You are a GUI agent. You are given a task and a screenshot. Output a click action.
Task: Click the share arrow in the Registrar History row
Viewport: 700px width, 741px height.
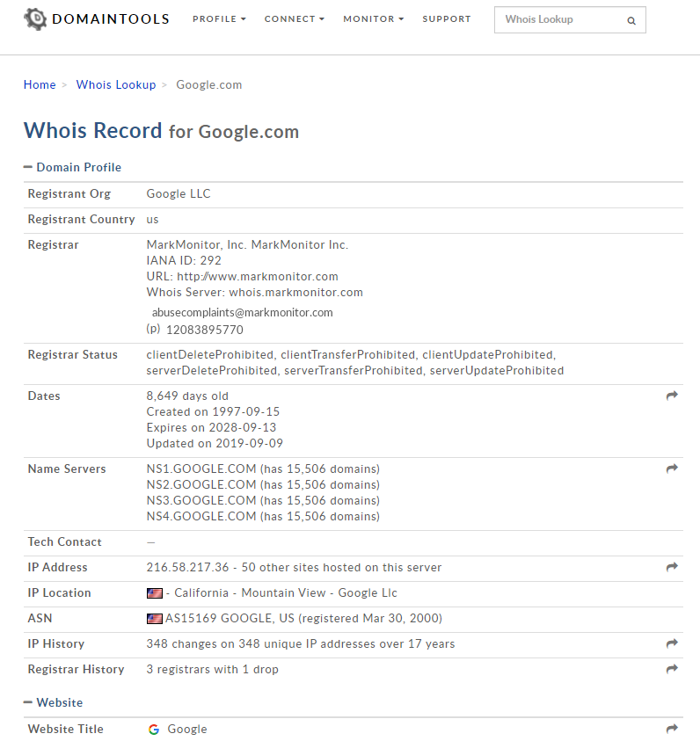tap(672, 669)
